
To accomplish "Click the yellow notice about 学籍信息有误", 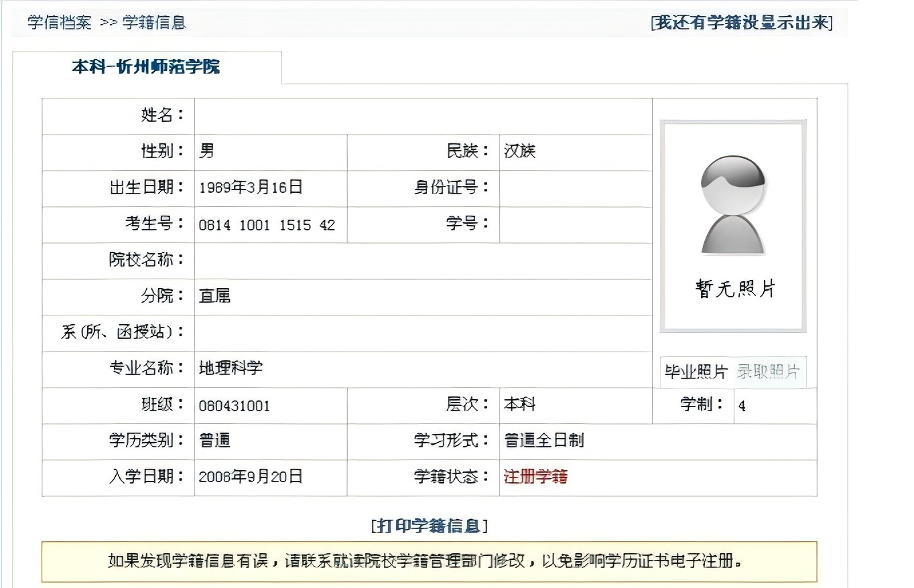I will pyautogui.click(x=429, y=561).
